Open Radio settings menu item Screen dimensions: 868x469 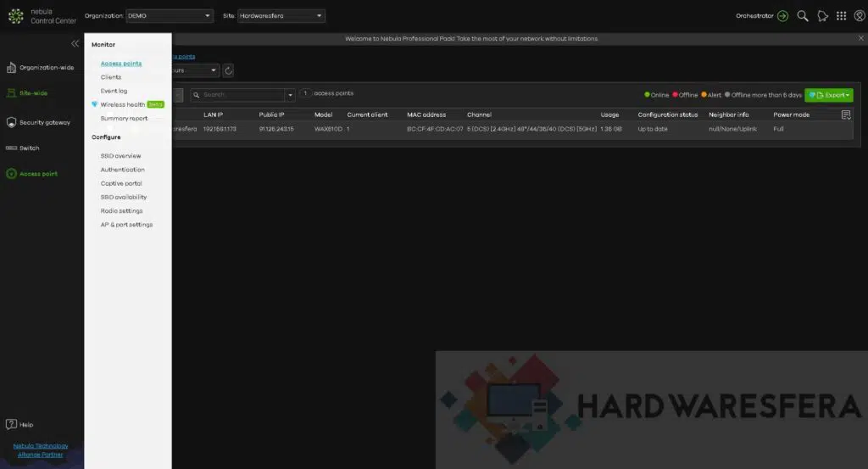click(x=121, y=211)
